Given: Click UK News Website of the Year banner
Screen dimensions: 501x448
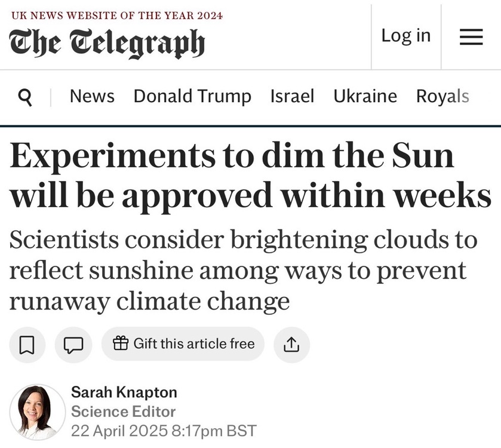Looking at the screenshot, I should [x=117, y=16].
